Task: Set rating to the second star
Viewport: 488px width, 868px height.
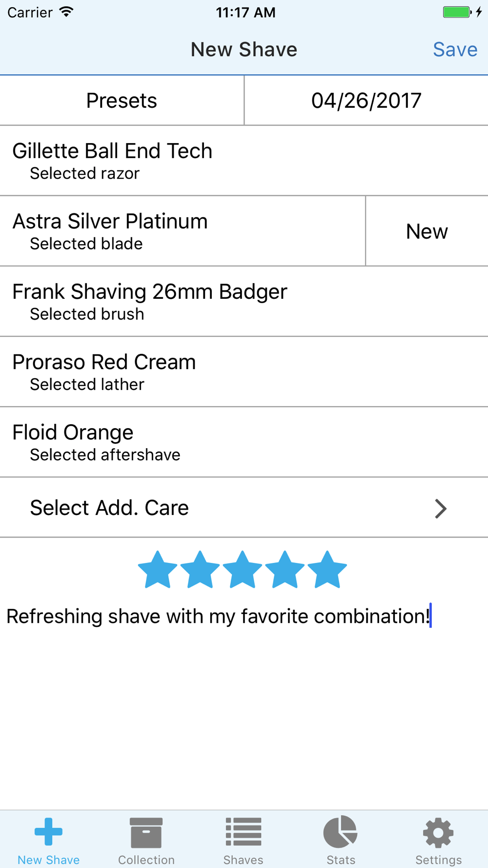Action: click(200, 570)
